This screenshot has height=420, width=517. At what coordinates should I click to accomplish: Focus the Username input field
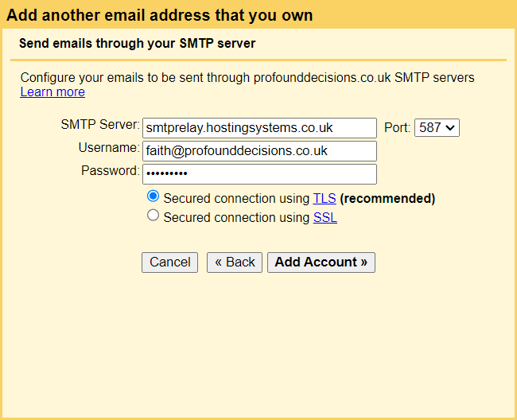(259, 150)
